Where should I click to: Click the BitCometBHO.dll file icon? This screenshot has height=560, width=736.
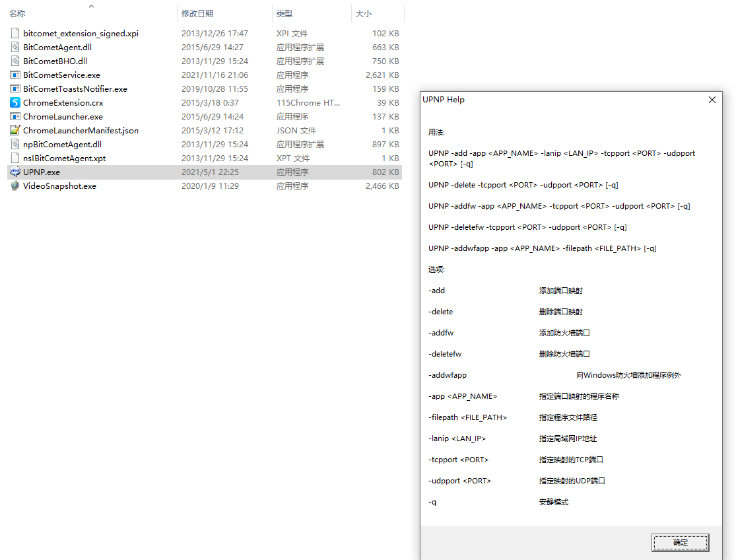coord(15,61)
